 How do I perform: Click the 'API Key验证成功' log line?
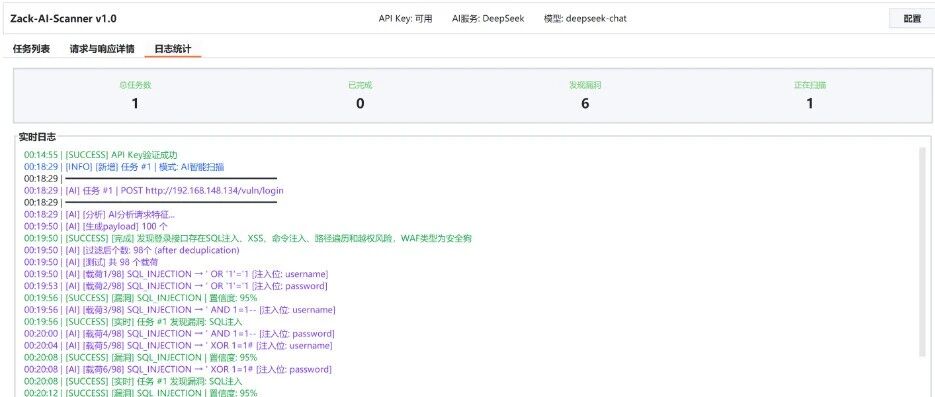pyautogui.click(x=101, y=155)
